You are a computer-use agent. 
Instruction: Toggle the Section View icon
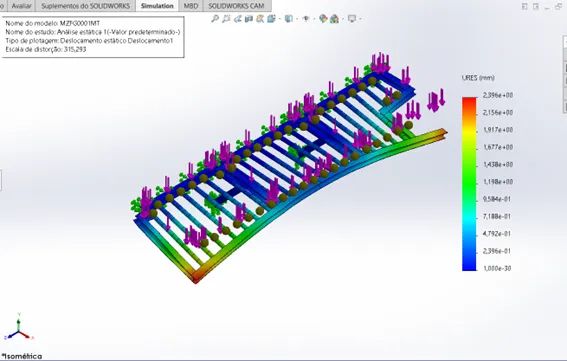[249, 19]
